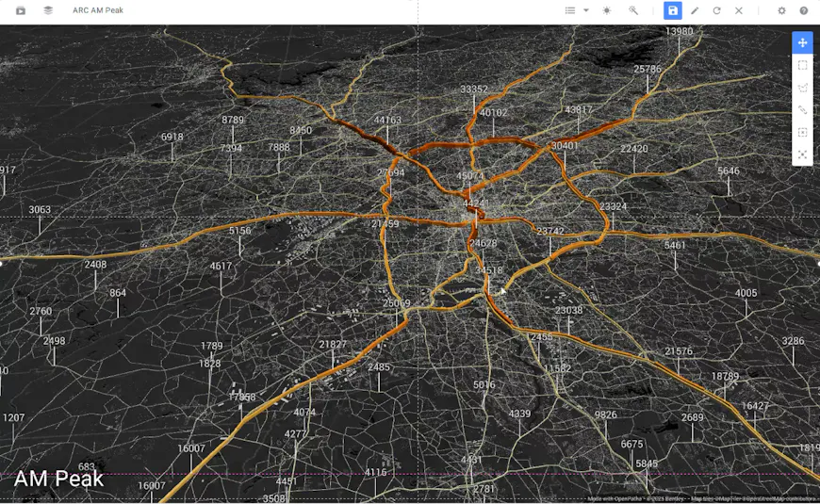Screen dimensions: 820x504
Task: Click the clear selection box icon
Action: [x=802, y=132]
